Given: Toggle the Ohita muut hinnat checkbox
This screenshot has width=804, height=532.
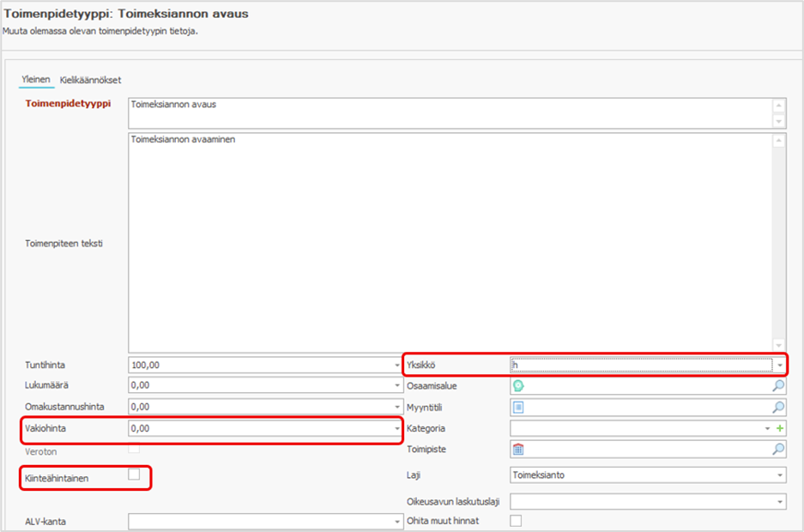Looking at the screenshot, I should [516, 520].
